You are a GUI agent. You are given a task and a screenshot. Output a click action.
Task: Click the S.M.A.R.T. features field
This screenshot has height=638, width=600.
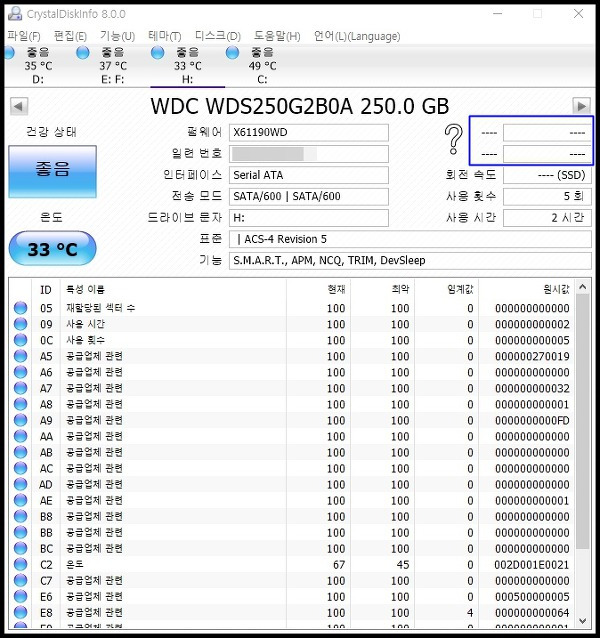click(x=410, y=260)
